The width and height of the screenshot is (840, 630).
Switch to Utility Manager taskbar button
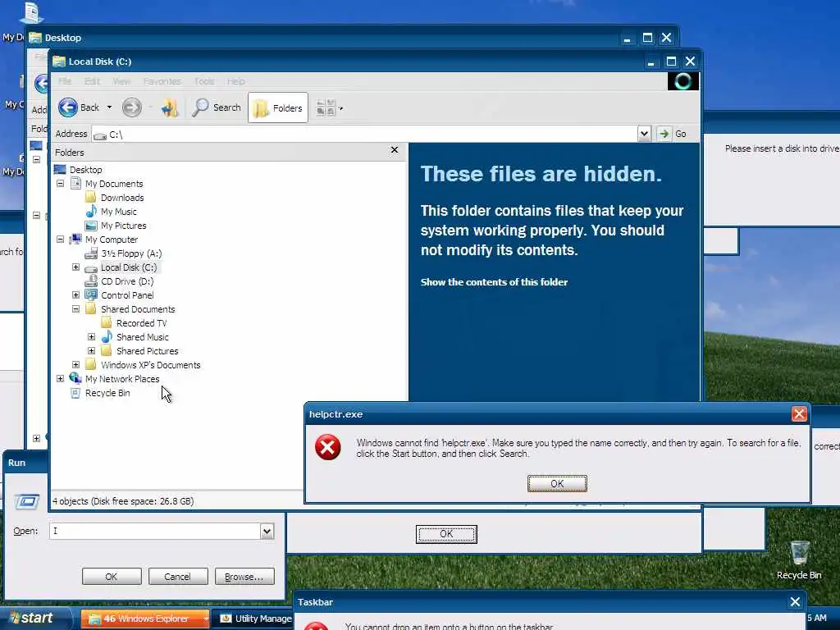pos(253,619)
